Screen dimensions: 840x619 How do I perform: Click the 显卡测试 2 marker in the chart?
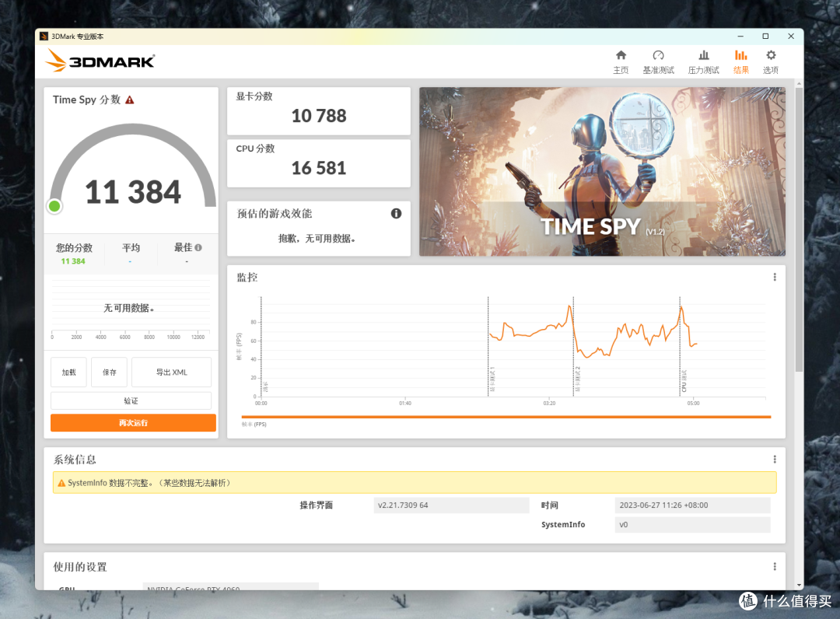click(x=577, y=379)
